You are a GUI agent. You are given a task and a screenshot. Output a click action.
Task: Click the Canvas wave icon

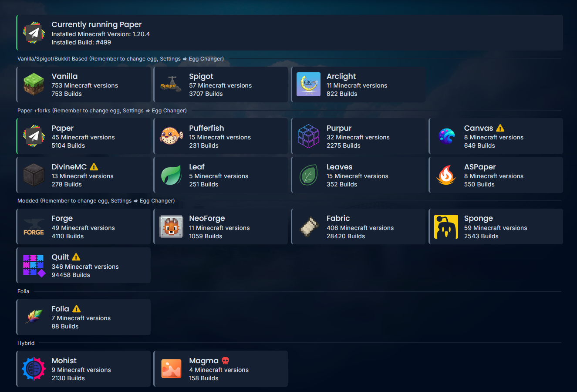click(x=446, y=136)
